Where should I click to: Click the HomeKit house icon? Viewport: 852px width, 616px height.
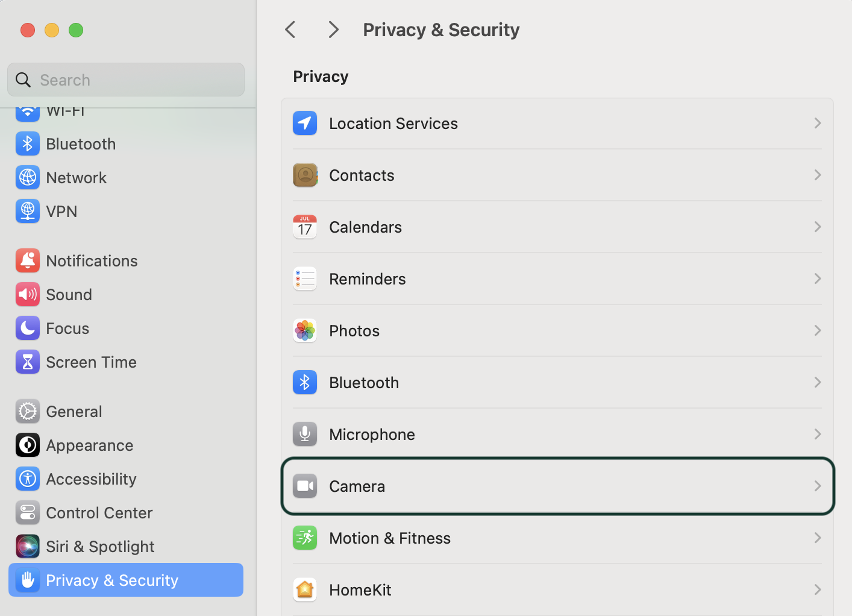tap(305, 590)
